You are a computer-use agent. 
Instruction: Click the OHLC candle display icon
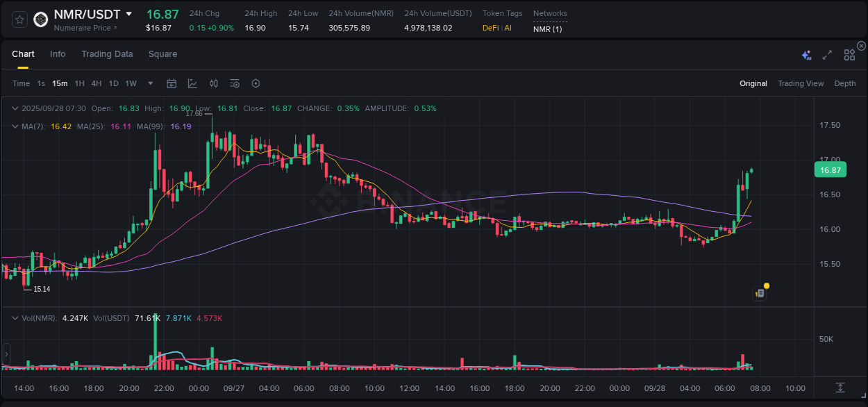tap(213, 83)
